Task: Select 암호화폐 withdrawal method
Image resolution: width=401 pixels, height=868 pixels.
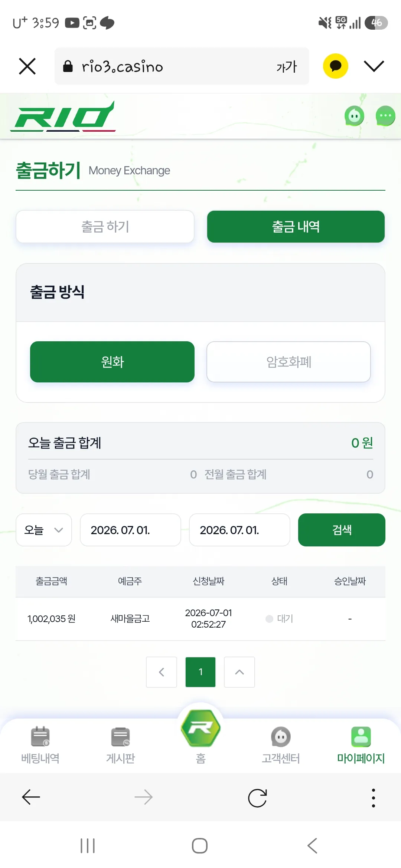Action: click(x=288, y=362)
